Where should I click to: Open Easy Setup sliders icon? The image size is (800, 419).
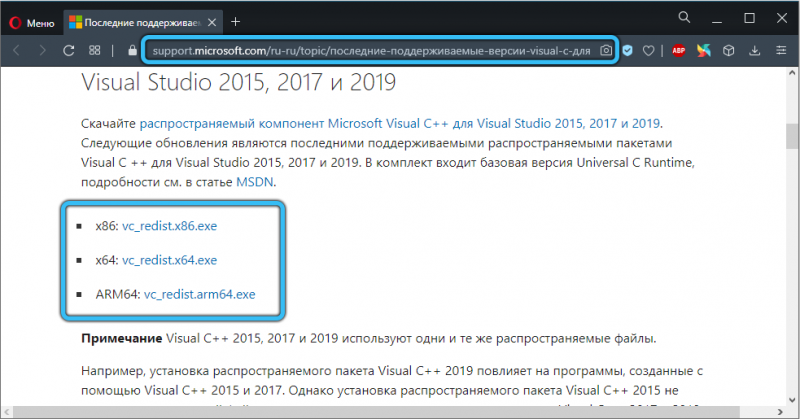(781, 51)
